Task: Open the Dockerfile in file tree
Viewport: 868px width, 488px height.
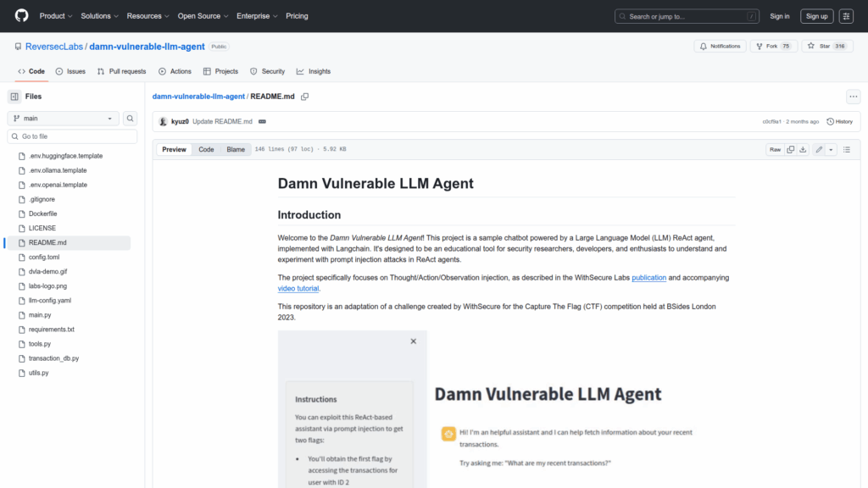Action: [x=43, y=213]
